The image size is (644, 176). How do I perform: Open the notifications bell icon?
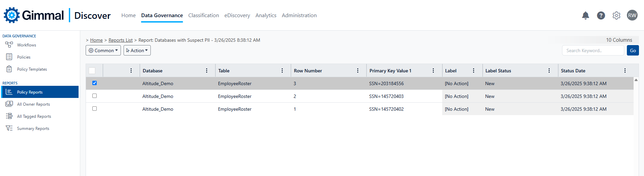click(585, 15)
